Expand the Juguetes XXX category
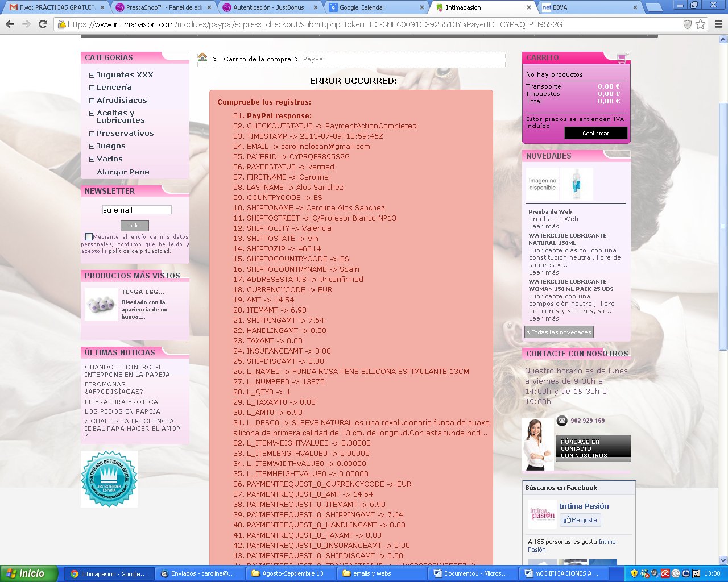Image resolution: width=728 pixels, height=582 pixels. coord(92,75)
